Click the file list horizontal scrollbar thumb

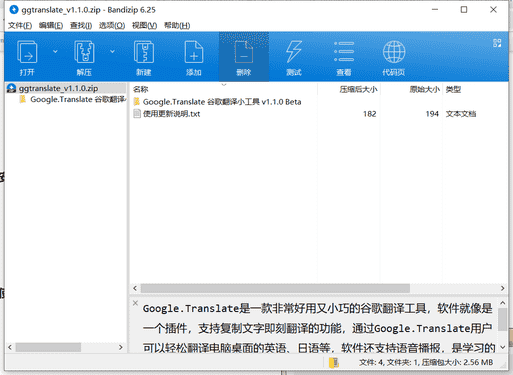pos(275,288)
